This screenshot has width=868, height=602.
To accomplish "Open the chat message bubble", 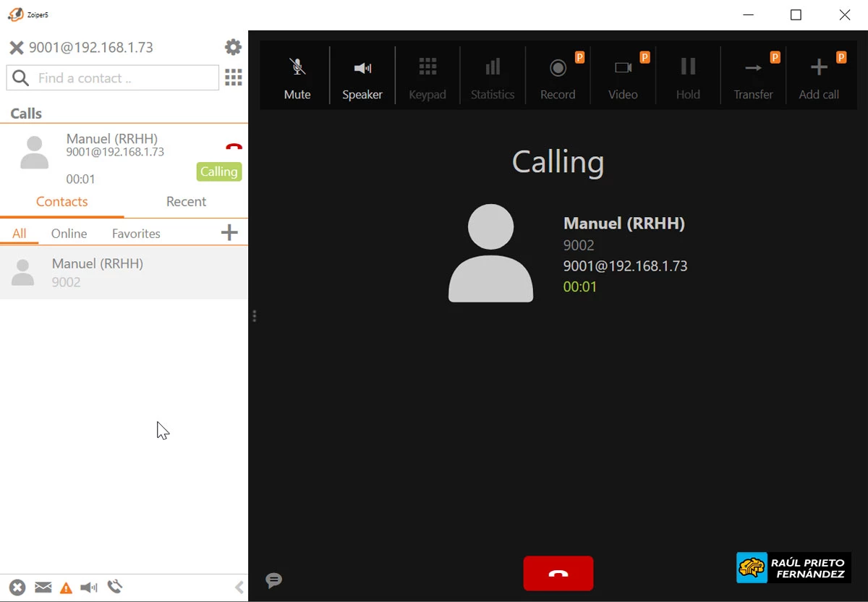I will click(273, 580).
